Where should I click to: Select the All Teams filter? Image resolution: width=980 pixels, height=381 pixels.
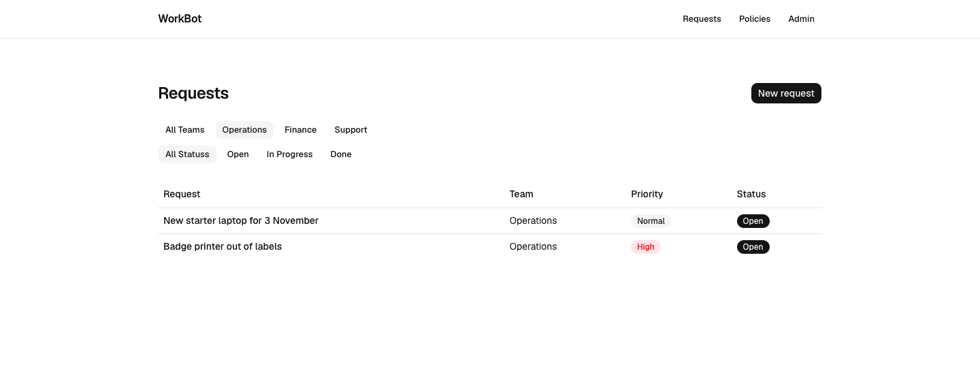[185, 130]
